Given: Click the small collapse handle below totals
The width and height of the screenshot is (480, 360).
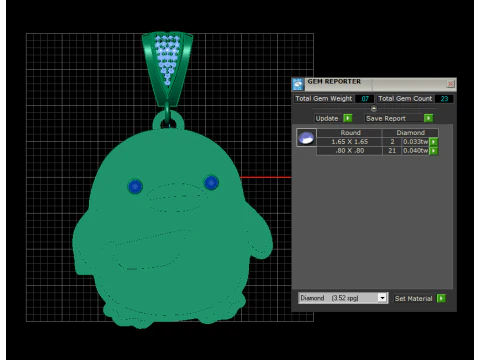Looking at the screenshot, I should (x=374, y=109).
